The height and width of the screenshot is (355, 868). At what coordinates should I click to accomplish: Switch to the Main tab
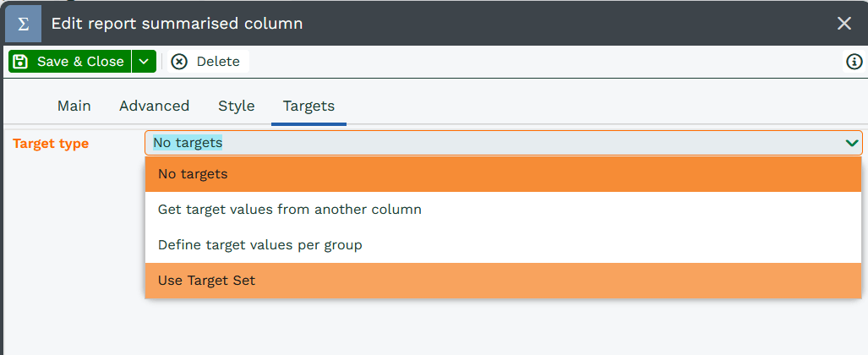pos(74,106)
